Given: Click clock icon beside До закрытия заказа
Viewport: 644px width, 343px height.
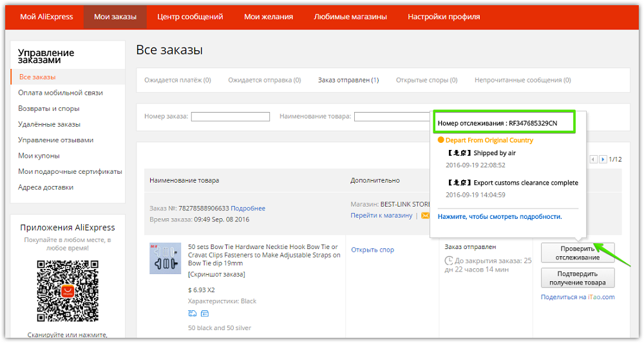Looking at the screenshot, I should point(449,261).
